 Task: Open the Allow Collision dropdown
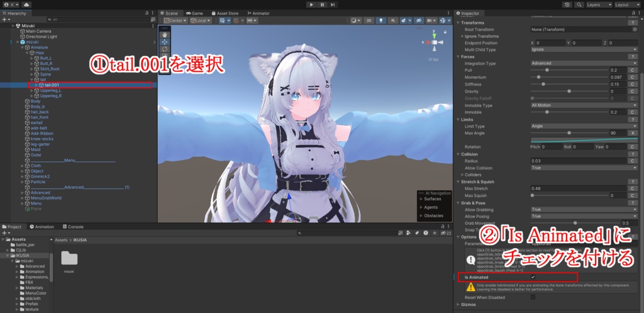tap(584, 168)
